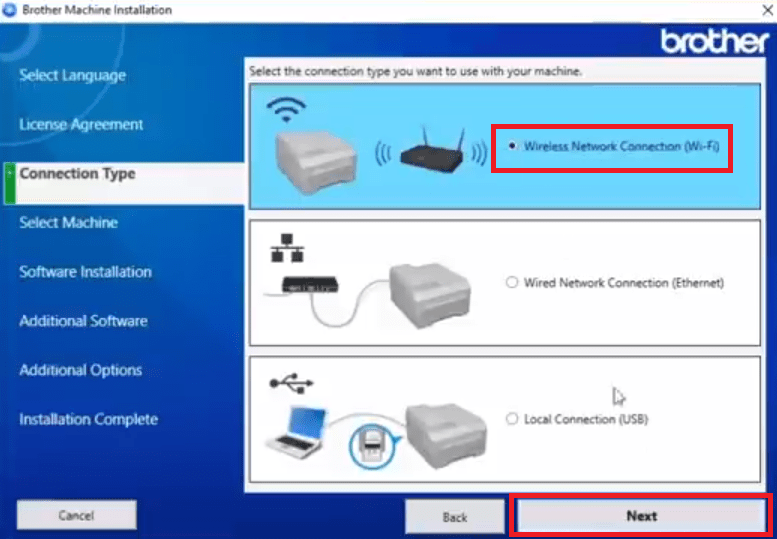
Task: Go to Installation Complete step
Action: [x=89, y=419]
